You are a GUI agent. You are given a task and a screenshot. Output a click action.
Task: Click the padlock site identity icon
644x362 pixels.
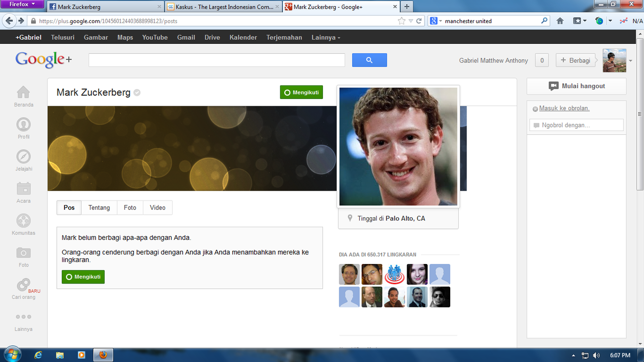[33, 21]
